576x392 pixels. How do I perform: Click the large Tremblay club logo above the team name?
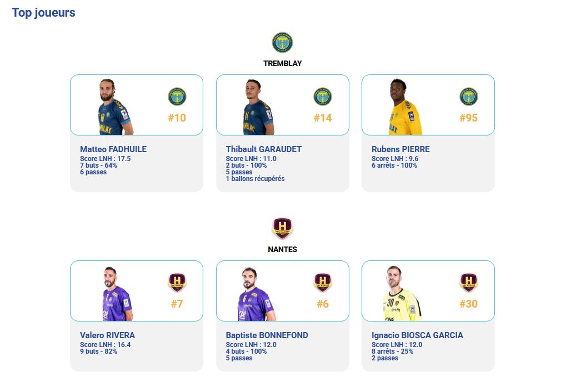[x=282, y=42]
